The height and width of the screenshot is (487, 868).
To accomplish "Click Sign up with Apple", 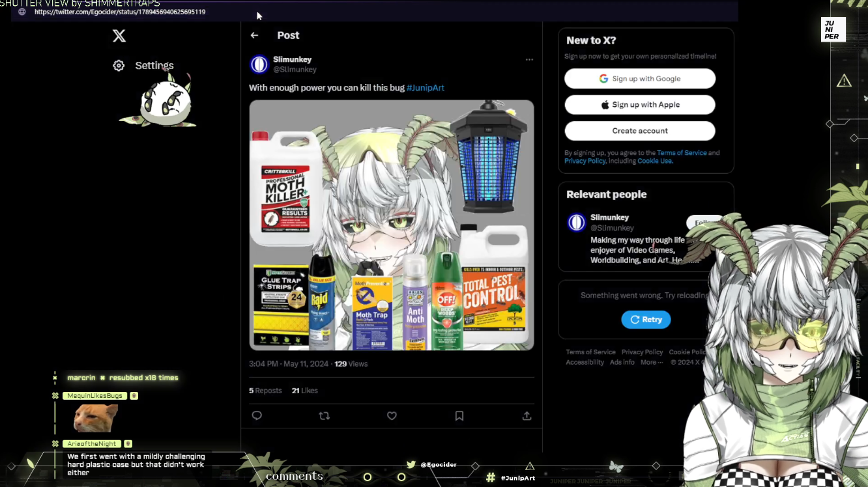I will tap(640, 105).
